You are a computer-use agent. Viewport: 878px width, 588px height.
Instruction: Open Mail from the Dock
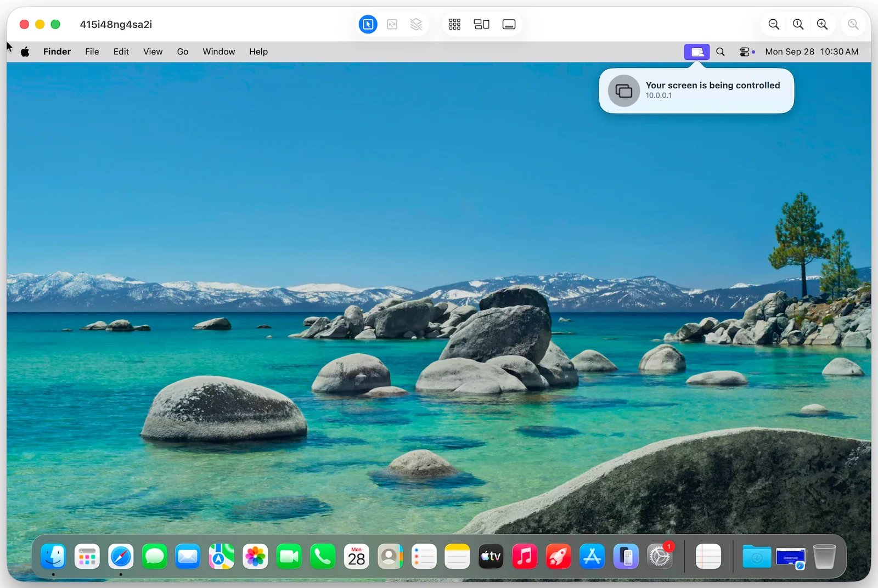pos(188,557)
